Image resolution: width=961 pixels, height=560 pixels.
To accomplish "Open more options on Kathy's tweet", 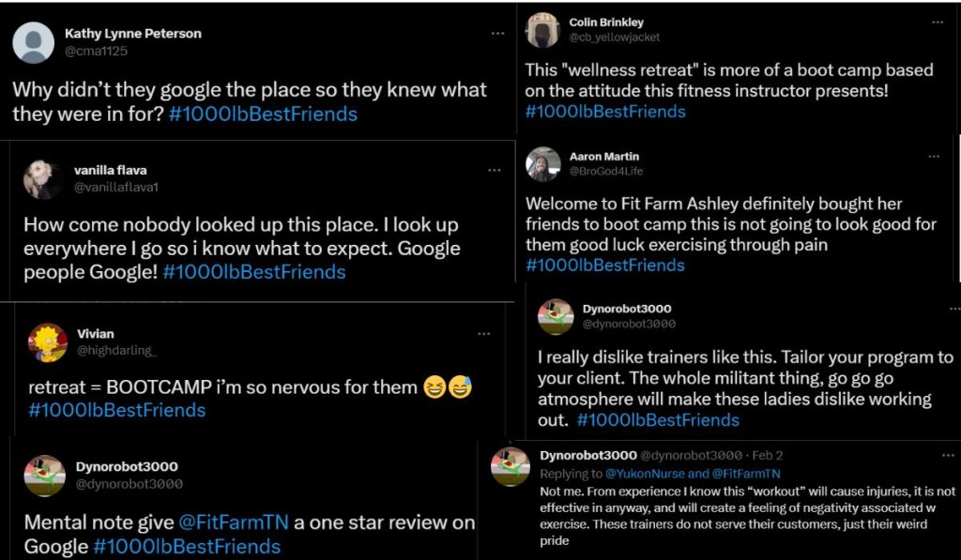I will [497, 34].
